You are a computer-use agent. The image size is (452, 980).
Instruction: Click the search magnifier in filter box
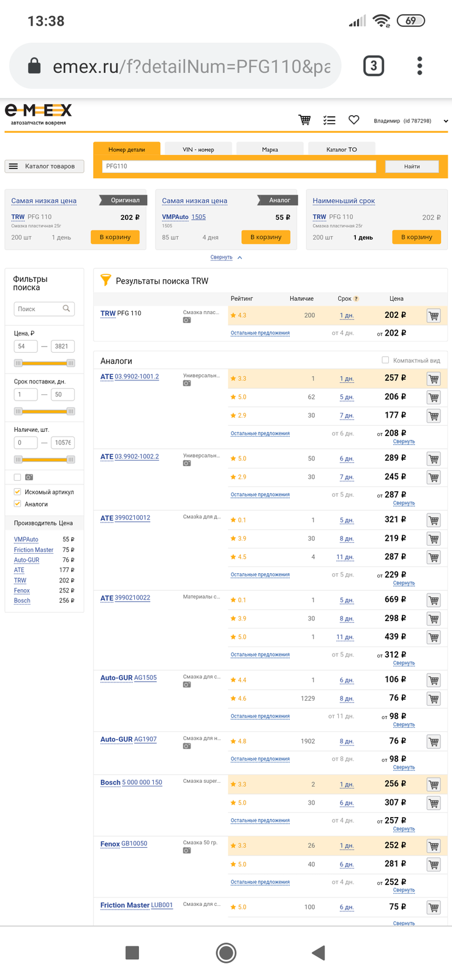point(67,309)
